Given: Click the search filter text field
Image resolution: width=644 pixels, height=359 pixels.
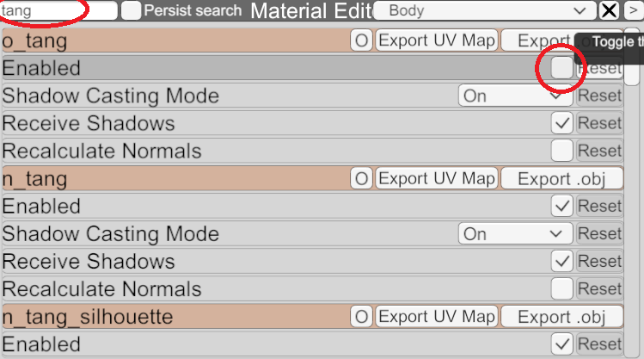Looking at the screenshot, I should click(58, 10).
